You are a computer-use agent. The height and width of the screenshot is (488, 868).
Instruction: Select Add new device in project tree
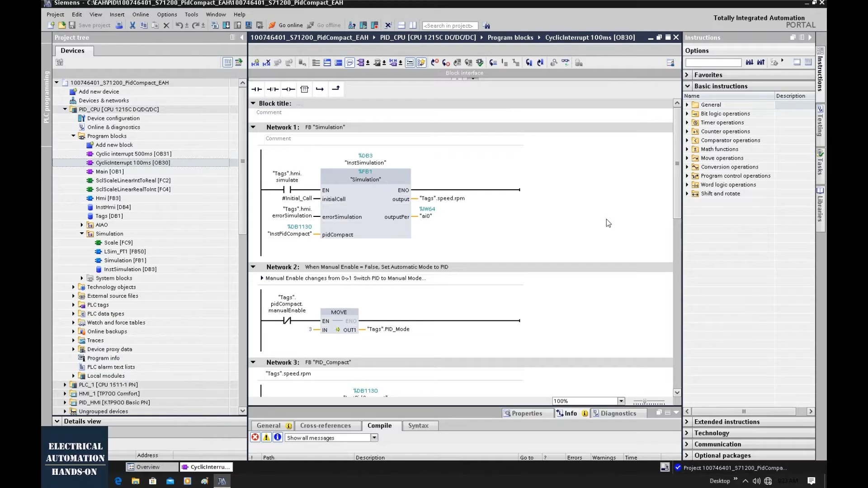(x=99, y=91)
